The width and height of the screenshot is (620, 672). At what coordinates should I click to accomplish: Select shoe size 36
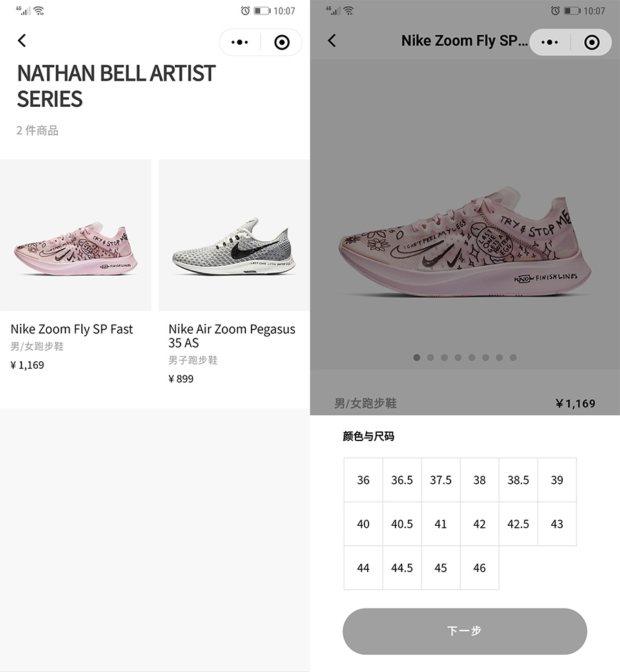tap(363, 480)
